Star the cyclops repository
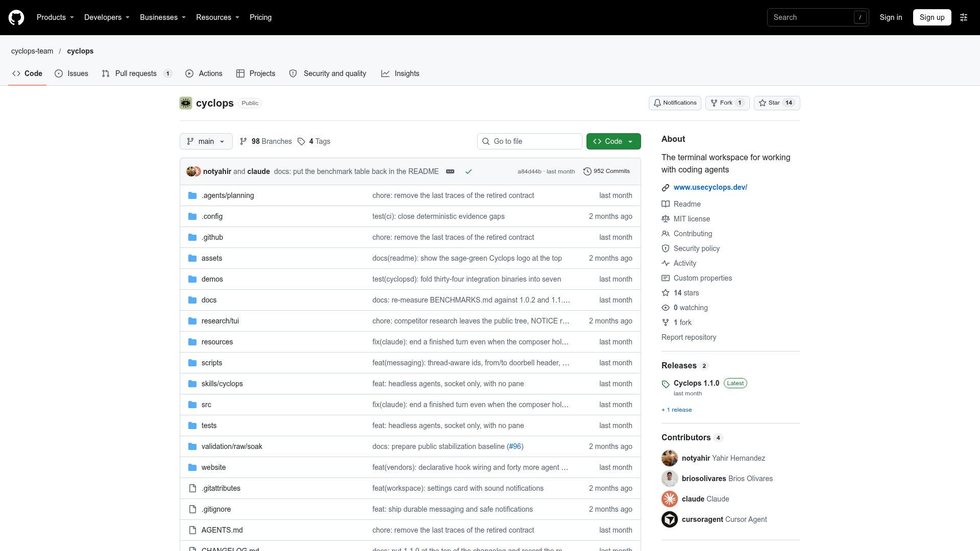980x551 pixels. (x=777, y=103)
